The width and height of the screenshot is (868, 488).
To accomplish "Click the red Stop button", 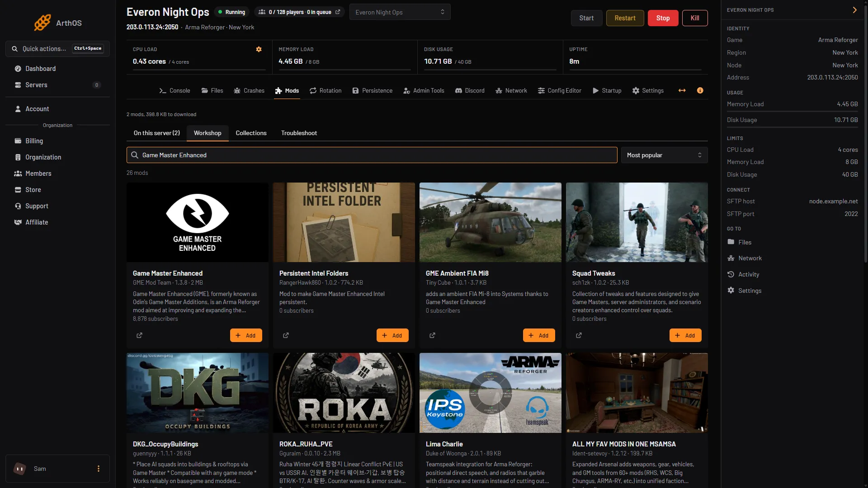I will [x=663, y=18].
